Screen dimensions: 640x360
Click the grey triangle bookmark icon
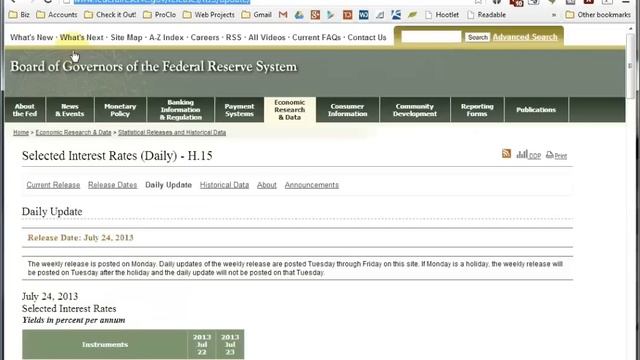pos(380,15)
